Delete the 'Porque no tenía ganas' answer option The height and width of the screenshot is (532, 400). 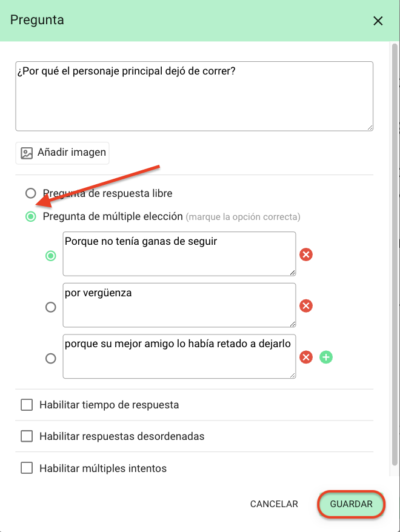pyautogui.click(x=305, y=254)
